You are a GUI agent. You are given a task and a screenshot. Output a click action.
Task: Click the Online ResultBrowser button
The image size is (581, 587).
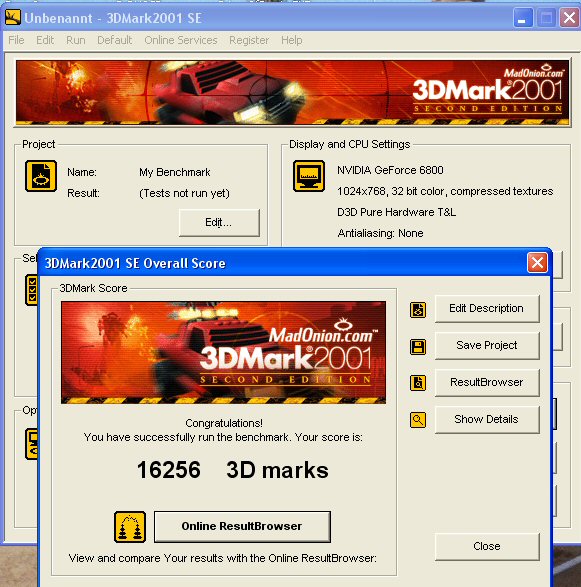click(x=242, y=526)
